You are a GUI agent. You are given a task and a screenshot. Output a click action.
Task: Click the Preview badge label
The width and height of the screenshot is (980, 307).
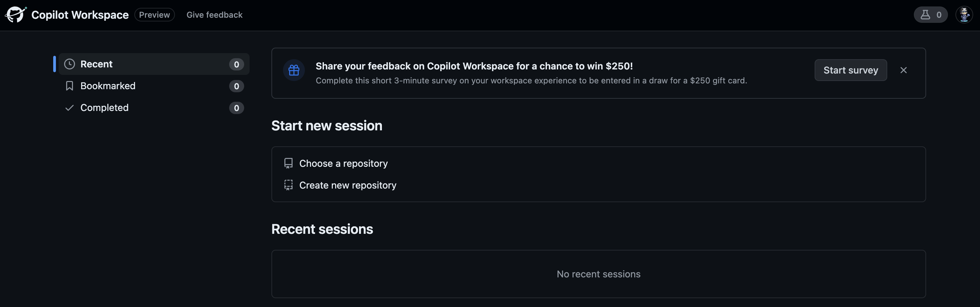[154, 15]
